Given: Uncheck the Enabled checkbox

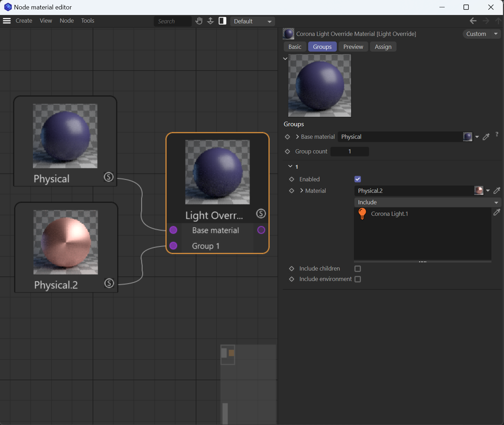Looking at the screenshot, I should tap(358, 179).
